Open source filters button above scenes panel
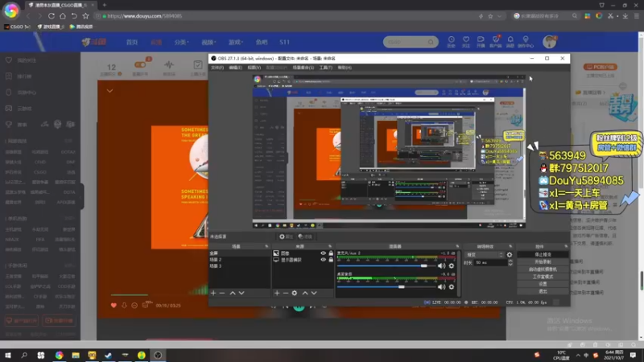The height and width of the screenshot is (362, 644). tap(305, 237)
